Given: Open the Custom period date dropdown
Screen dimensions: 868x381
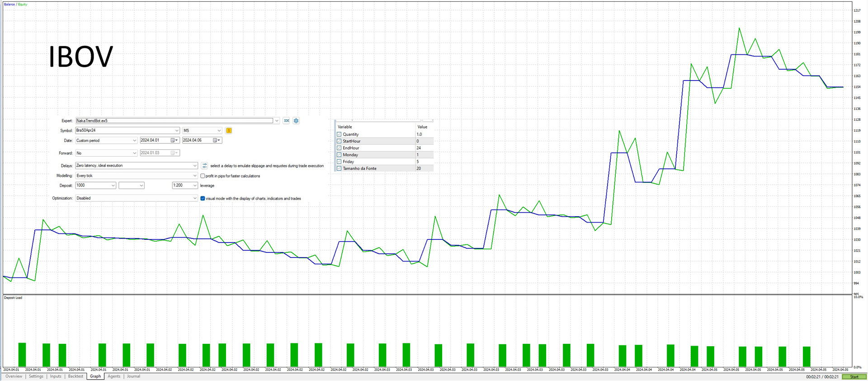Looking at the screenshot, I should coord(106,140).
